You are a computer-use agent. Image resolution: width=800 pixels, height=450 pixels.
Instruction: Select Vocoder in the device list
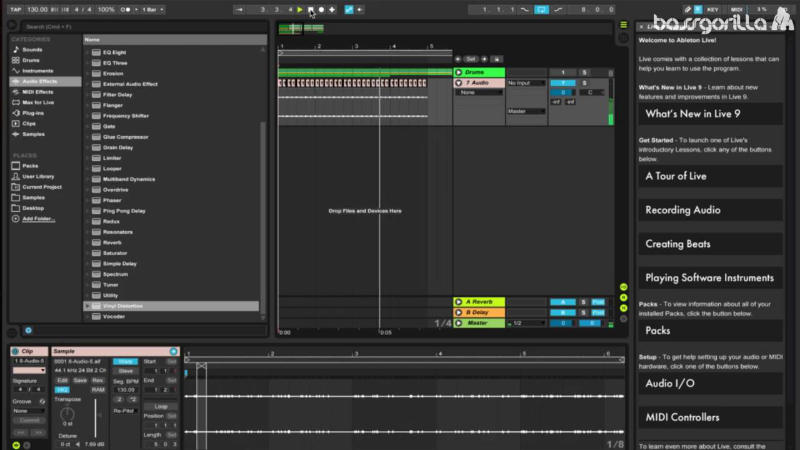pos(114,316)
